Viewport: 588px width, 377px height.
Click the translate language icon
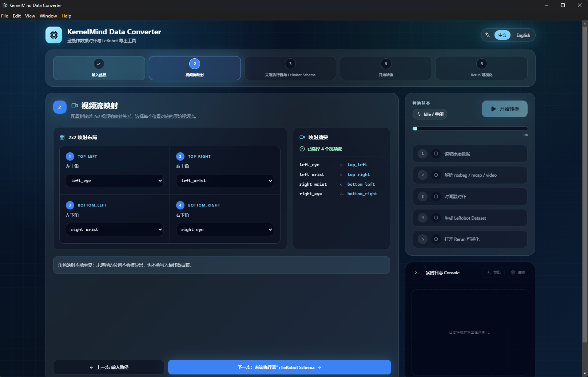tap(488, 35)
